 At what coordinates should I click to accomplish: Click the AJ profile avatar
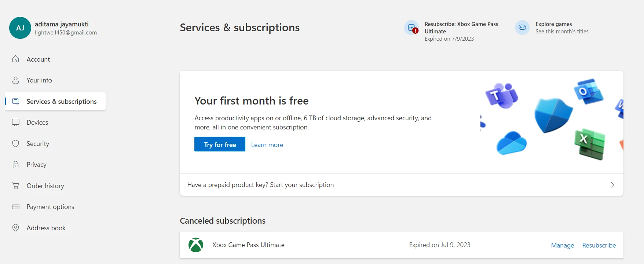tap(20, 28)
